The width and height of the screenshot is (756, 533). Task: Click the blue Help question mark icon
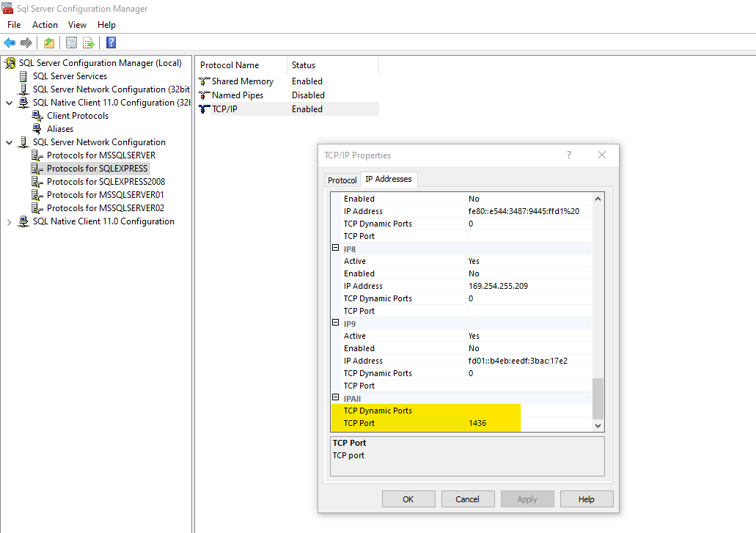coord(111,43)
